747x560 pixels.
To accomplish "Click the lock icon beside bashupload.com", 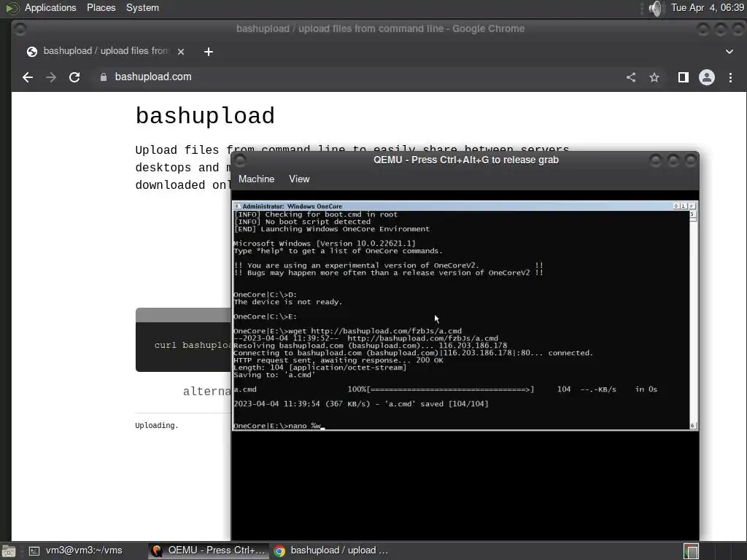I will tap(104, 77).
